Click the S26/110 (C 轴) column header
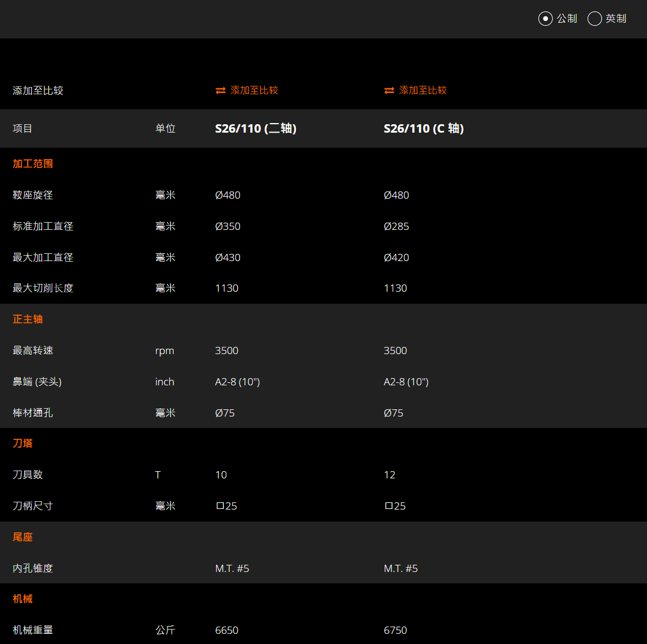This screenshot has height=644, width=647. 424,128
